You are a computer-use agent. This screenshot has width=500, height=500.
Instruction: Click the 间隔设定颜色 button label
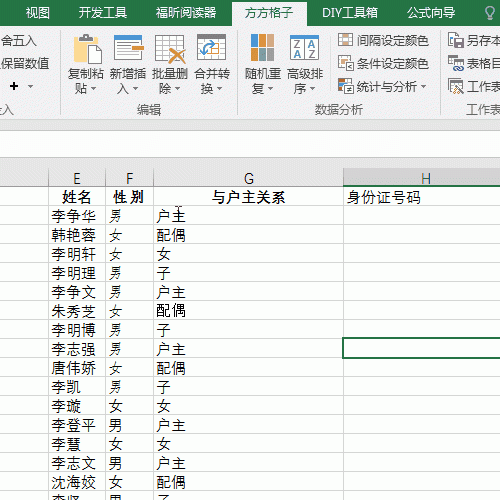click(393, 41)
